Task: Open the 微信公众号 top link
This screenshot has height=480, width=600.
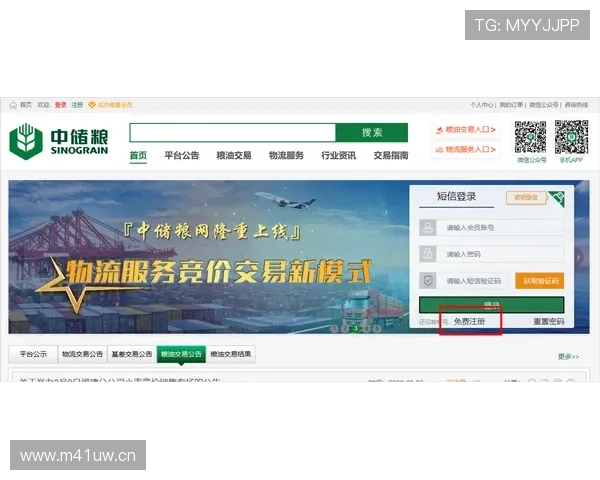Action: (x=543, y=105)
